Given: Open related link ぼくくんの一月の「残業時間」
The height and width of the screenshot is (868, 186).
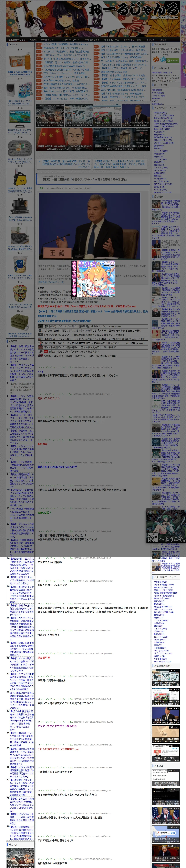Looking at the screenshot, I should click(93, 326).
